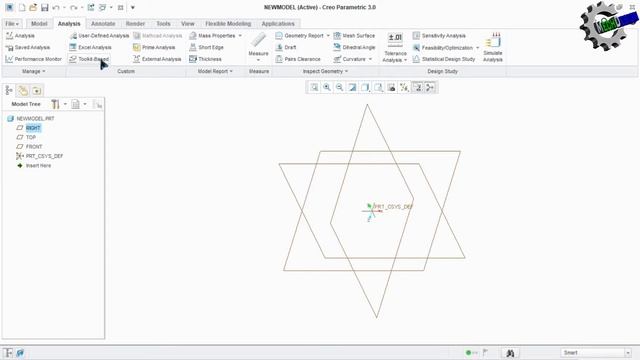Switch to the View tab

188,24
